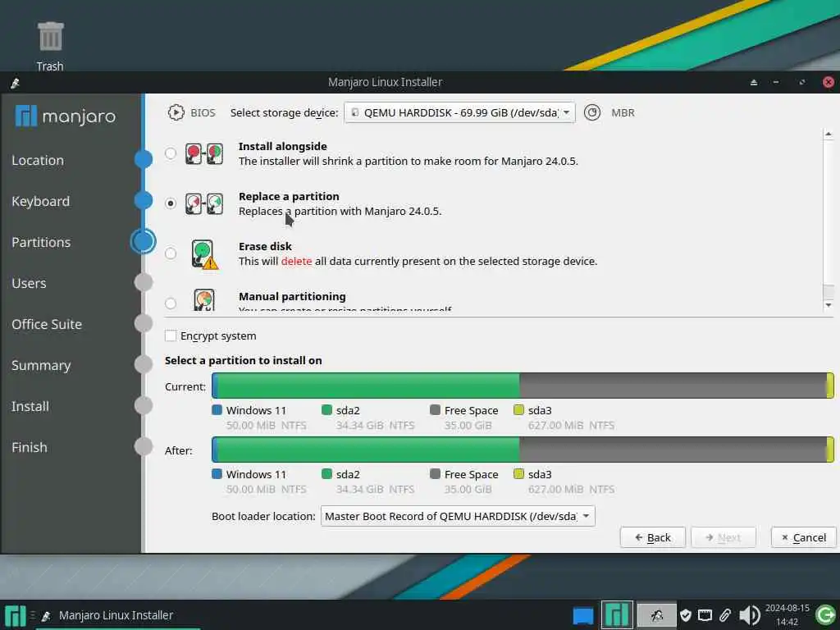
Task: Open the display tray icon
Action: coord(705,615)
